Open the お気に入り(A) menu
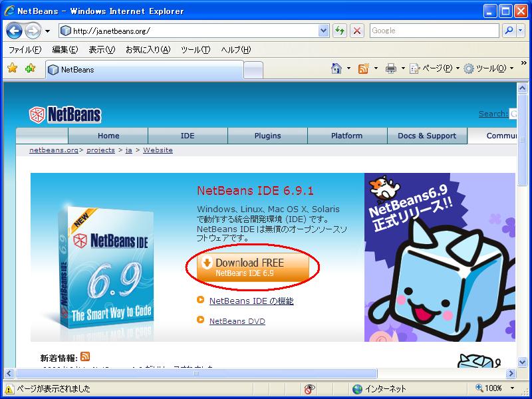The image size is (532, 399). (x=148, y=50)
